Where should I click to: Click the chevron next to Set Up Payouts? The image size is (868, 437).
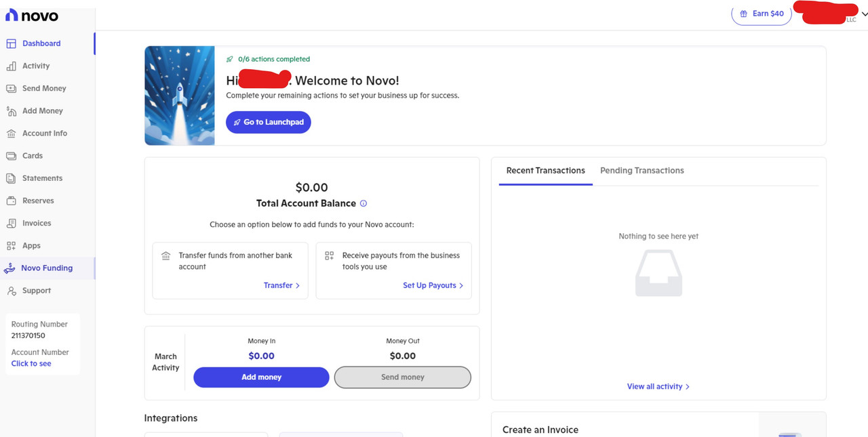[461, 286]
